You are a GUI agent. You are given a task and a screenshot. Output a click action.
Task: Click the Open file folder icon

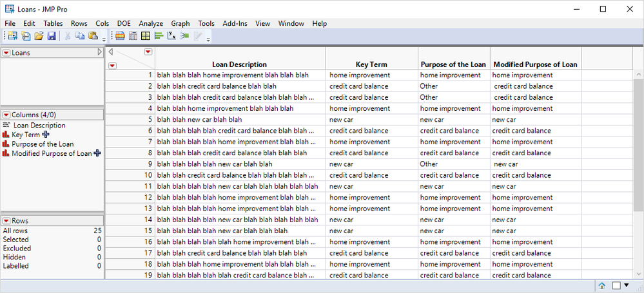click(x=39, y=36)
